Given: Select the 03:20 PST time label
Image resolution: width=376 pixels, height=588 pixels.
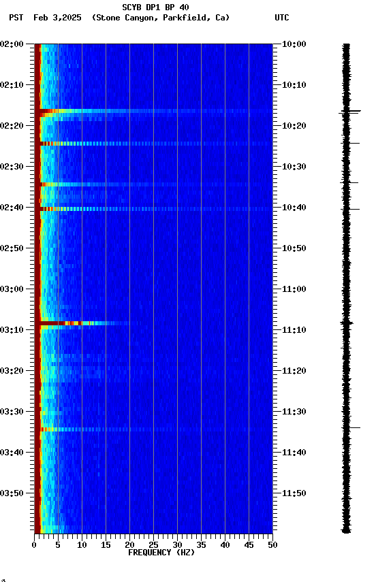Looking at the screenshot, I should point(12,371).
